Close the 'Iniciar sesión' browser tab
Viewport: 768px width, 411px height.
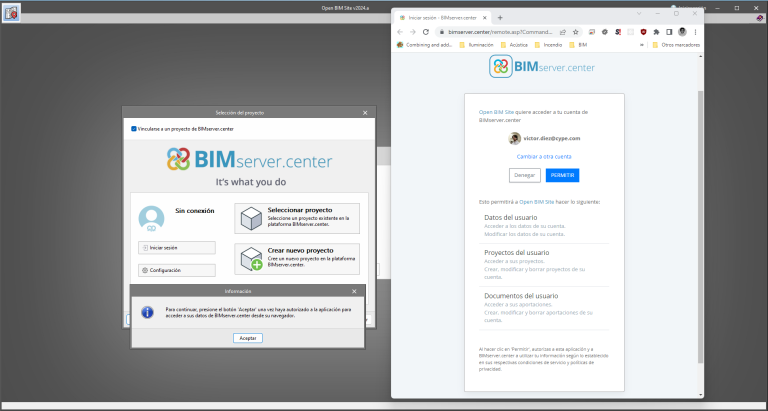[x=484, y=18]
